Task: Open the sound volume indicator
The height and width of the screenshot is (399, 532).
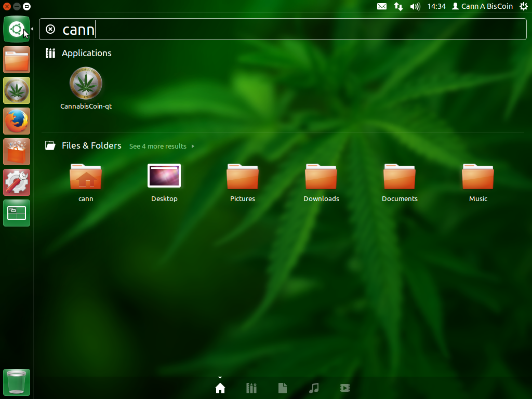Action: [x=415, y=6]
